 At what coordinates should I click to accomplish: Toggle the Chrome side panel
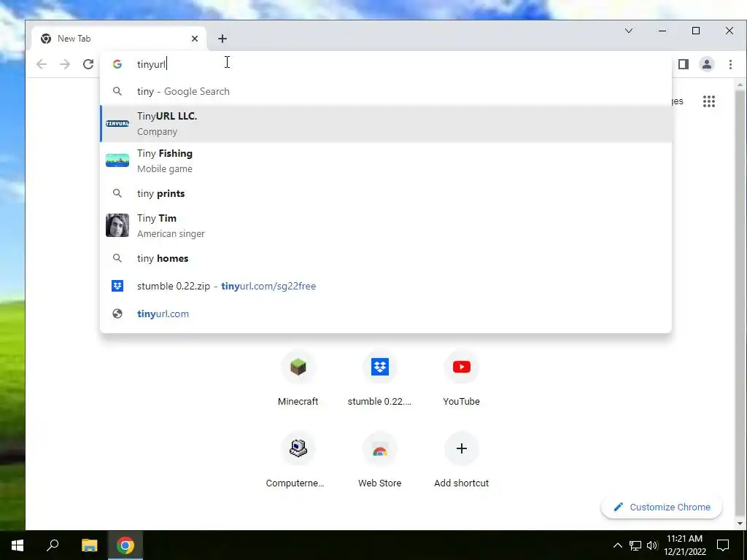(x=683, y=64)
